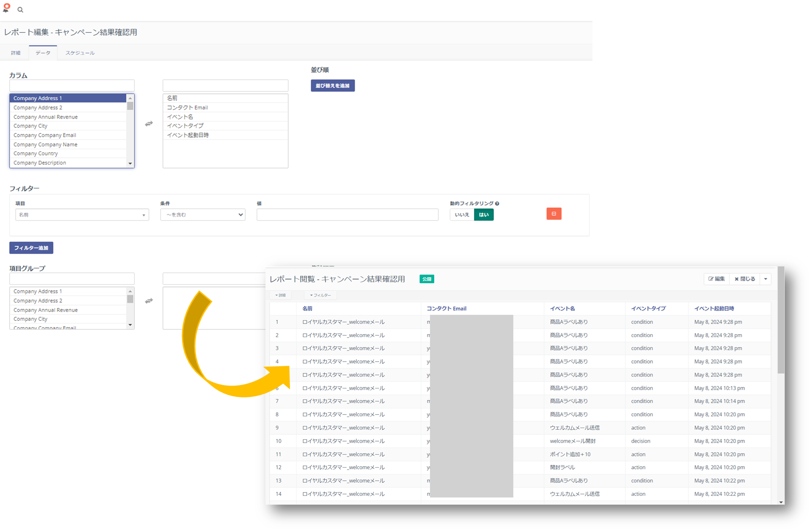Click the 編集 edit pencil button
The width and height of the screenshot is (812, 532).
[716, 279]
